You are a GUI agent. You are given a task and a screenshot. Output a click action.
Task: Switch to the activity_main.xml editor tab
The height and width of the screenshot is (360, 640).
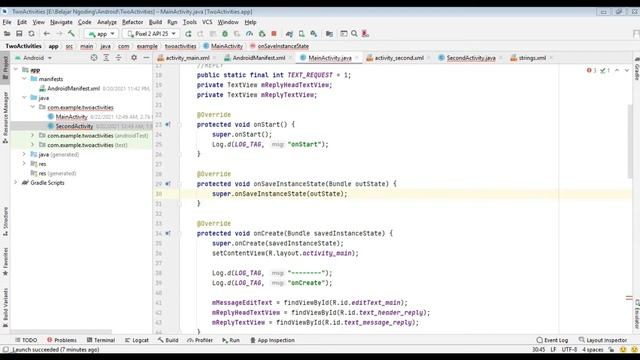[187, 58]
